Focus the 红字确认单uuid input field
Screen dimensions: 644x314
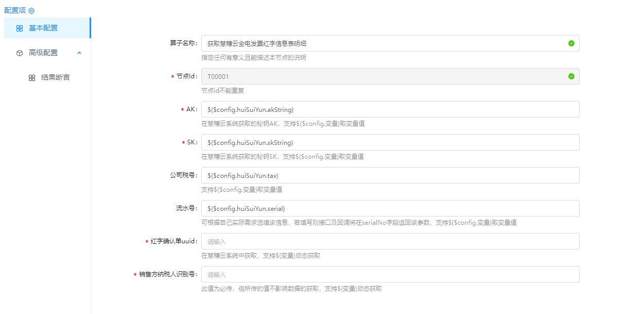pyautogui.click(x=390, y=241)
